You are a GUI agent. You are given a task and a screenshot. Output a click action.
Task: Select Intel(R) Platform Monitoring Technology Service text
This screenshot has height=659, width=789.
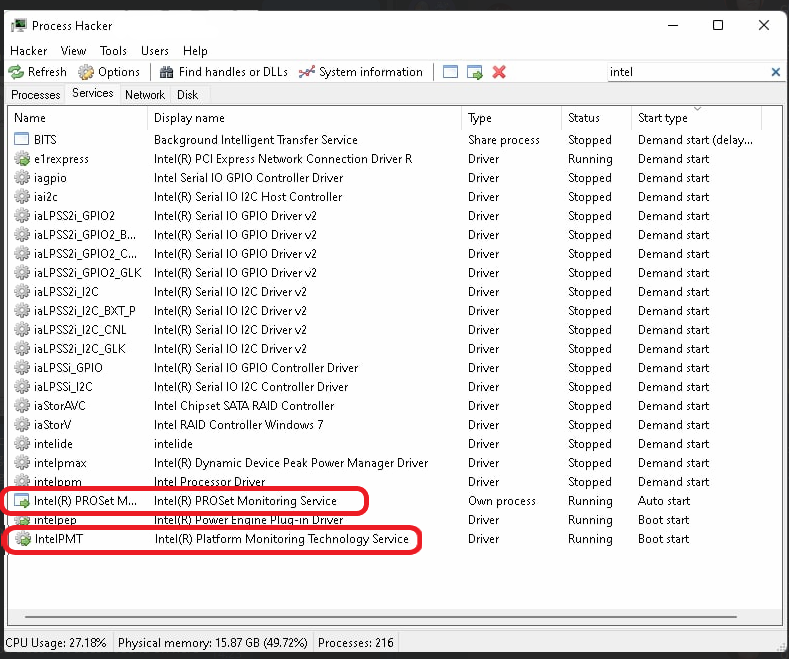(282, 539)
